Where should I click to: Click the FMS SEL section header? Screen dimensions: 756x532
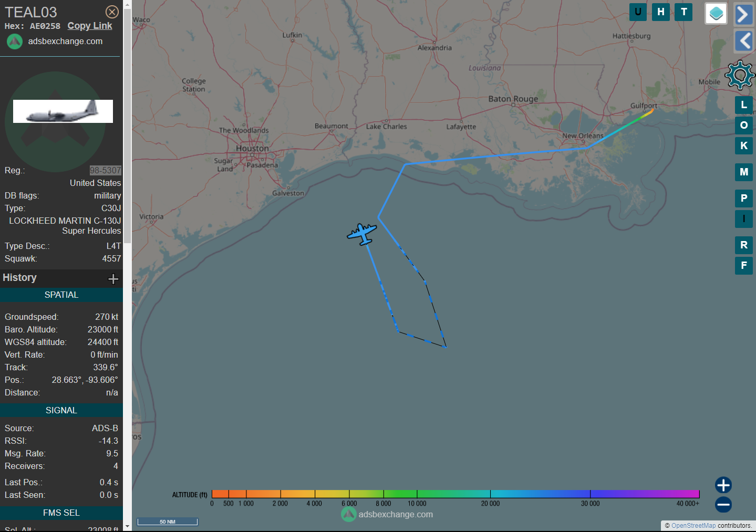tap(61, 513)
